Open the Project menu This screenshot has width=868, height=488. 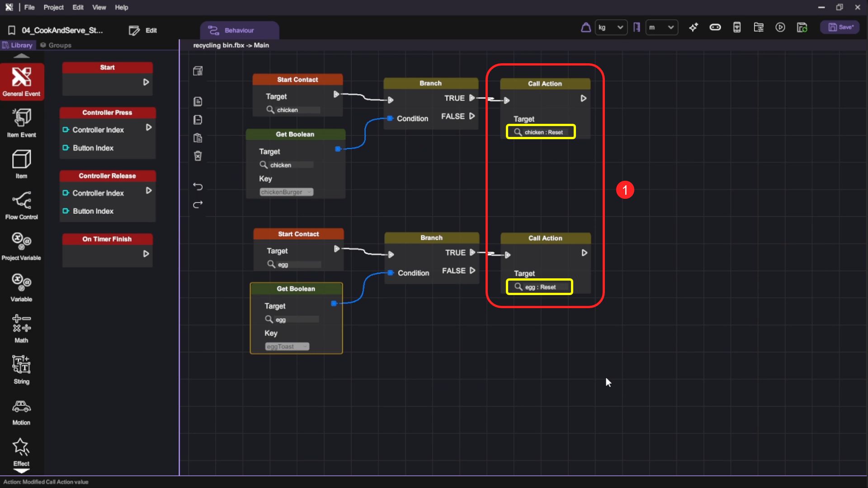pos(53,7)
